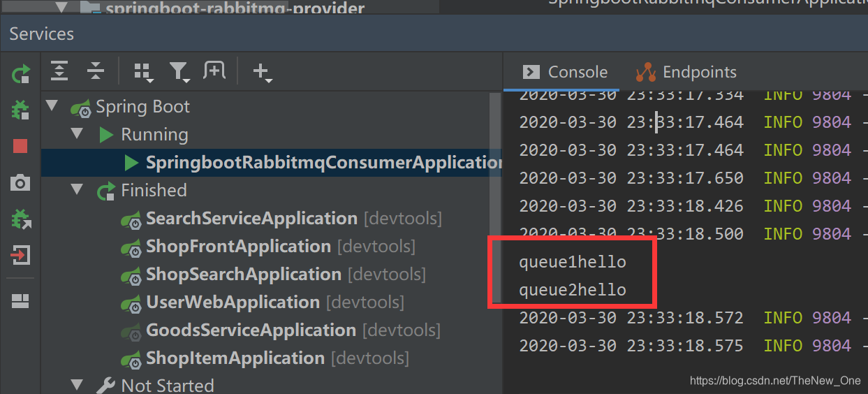Viewport: 868px width, 394px height.
Task: Collapse the Finished group node
Action: click(77, 190)
